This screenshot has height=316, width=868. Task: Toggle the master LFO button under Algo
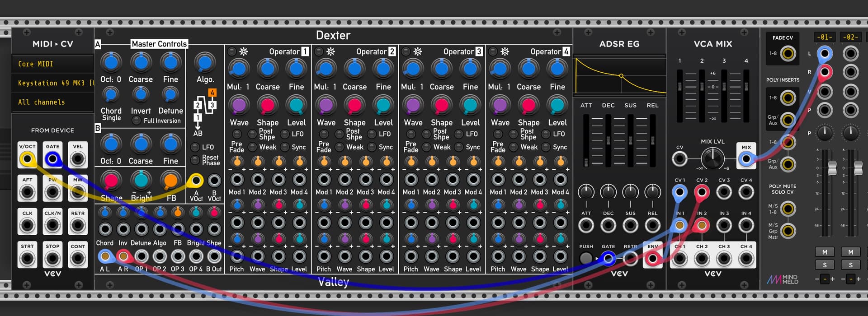point(195,147)
